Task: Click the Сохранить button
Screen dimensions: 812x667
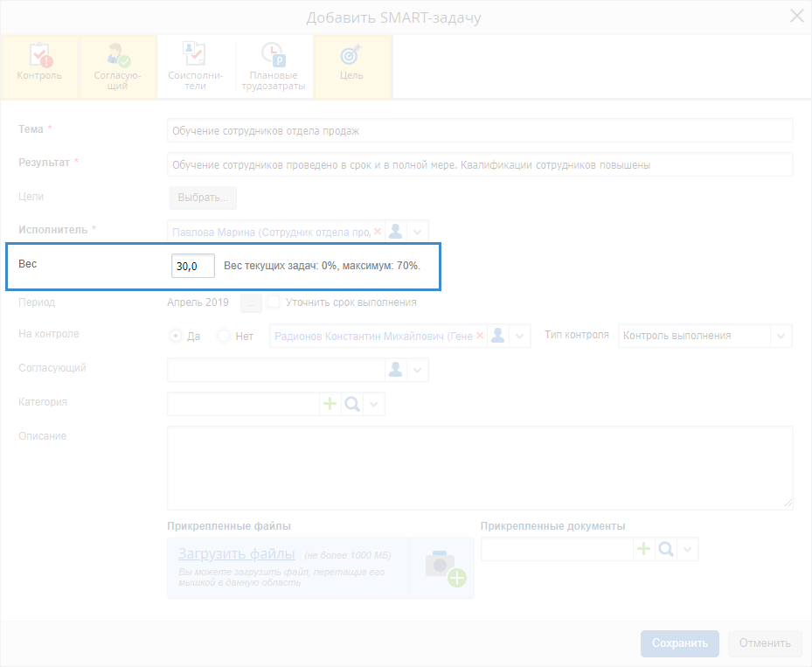Action: (679, 643)
